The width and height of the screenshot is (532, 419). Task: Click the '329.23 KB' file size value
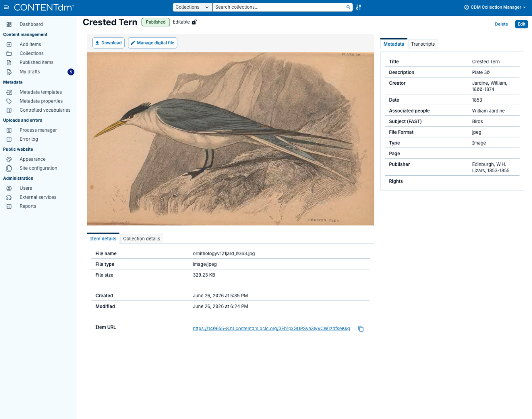(204, 275)
